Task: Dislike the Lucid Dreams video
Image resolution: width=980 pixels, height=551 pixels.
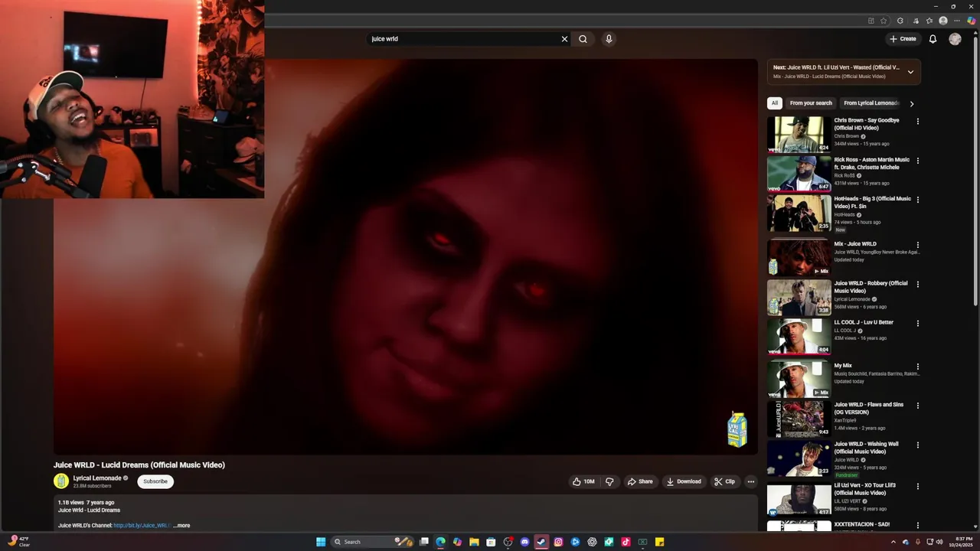Action: (609, 481)
